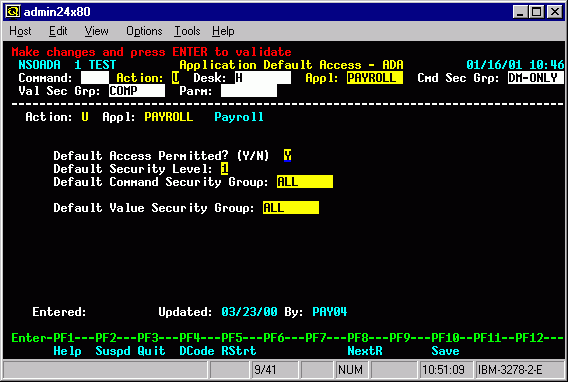
Task: Click the user name 'PAY04'
Action: click(330, 312)
